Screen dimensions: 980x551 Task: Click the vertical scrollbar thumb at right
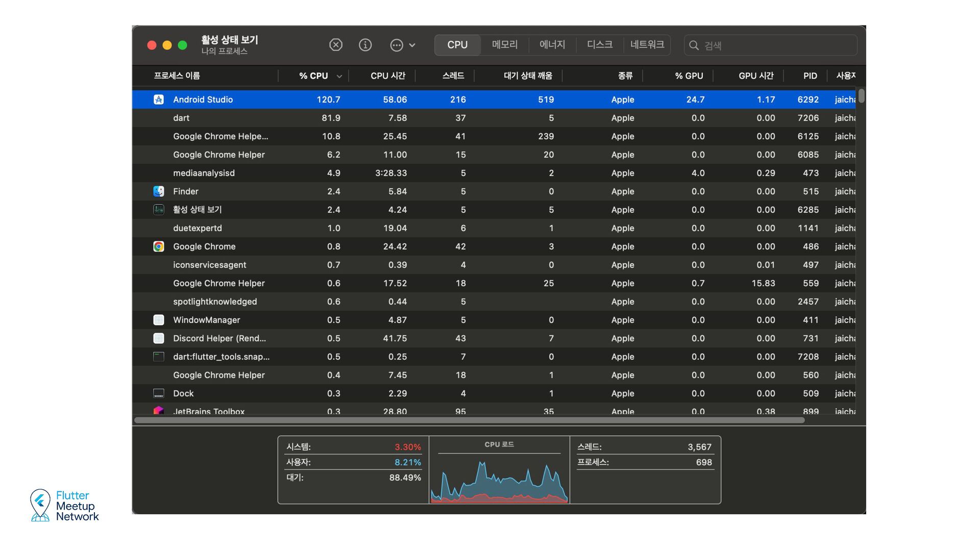click(x=861, y=96)
